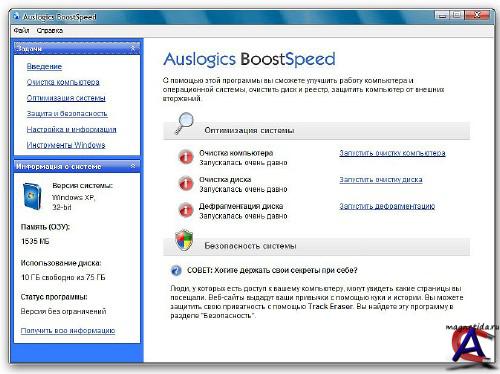Image resolution: width=500 pixels, height=374 pixels.
Task: Click the Безопасность системы section header
Action: coord(316,246)
